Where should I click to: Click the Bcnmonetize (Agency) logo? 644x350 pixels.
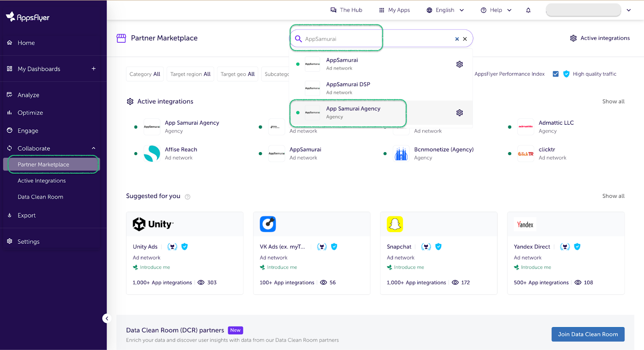pyautogui.click(x=401, y=154)
